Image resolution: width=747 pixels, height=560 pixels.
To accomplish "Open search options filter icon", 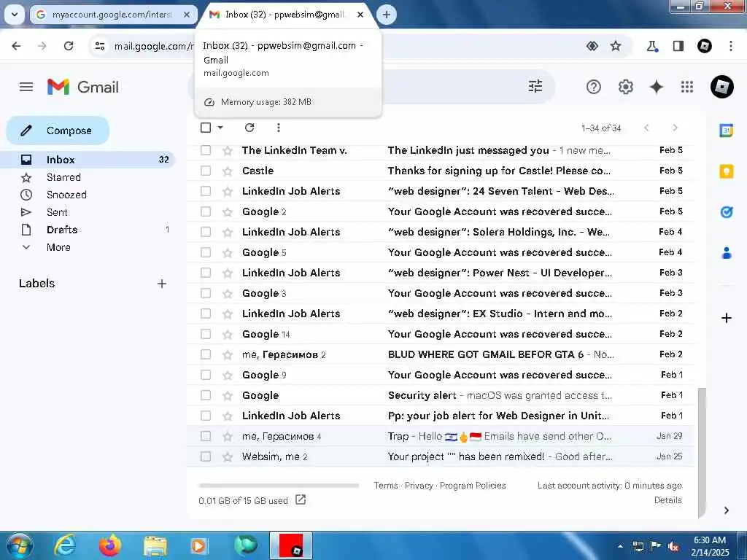I will 535,86.
